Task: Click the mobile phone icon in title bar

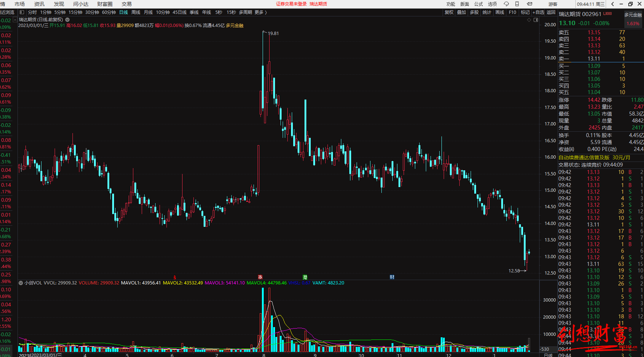Action: [x=517, y=4]
